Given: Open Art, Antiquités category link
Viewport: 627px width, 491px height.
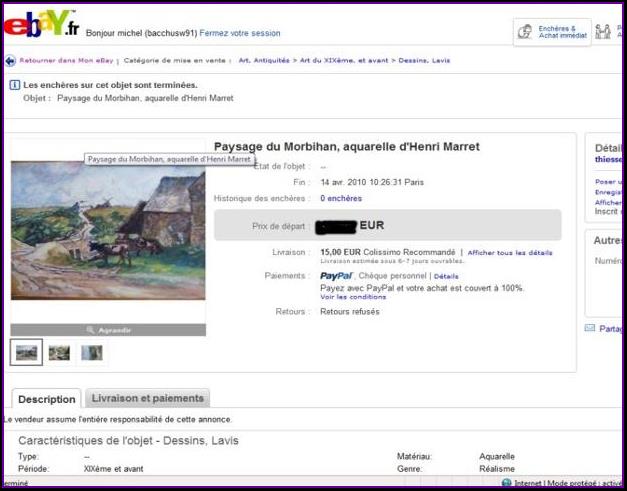Looking at the screenshot, I should click(x=264, y=61).
